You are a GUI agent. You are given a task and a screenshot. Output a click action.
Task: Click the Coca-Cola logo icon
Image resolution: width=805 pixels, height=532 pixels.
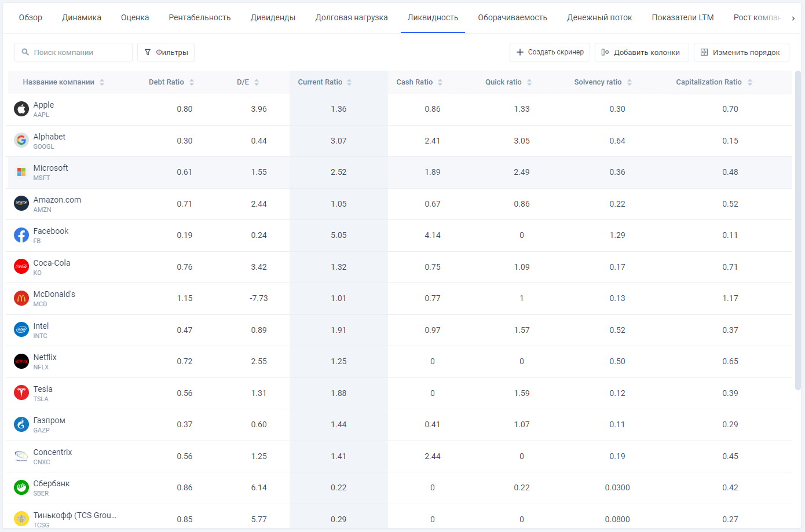(x=21, y=266)
